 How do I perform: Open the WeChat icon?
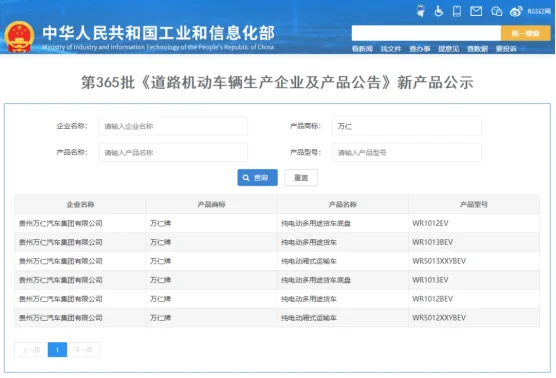(496, 11)
